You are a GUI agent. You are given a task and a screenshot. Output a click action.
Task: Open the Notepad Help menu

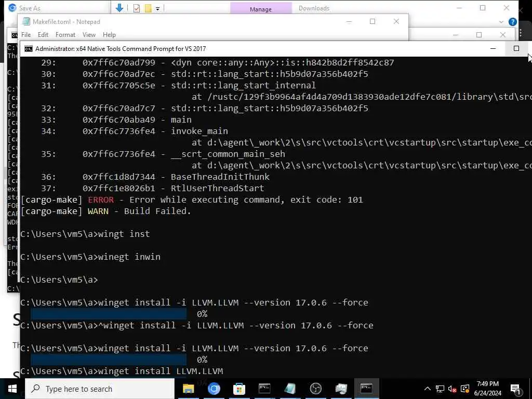(x=109, y=35)
